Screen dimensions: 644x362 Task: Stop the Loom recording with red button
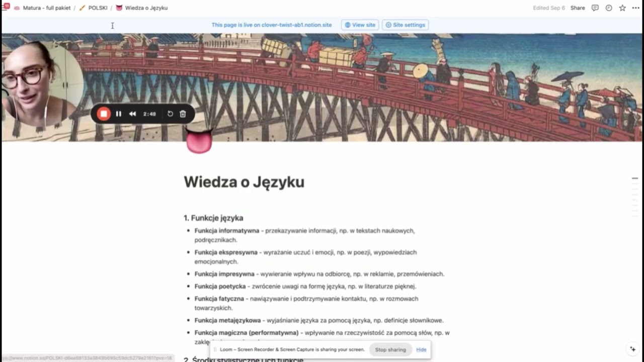coord(104,114)
